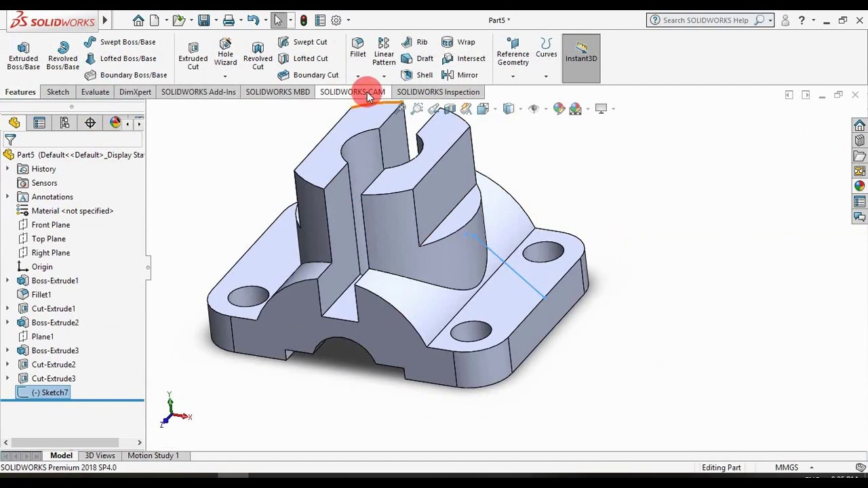Expand Boss-Extrude3 feature node
The width and height of the screenshot is (868, 488).
[x=7, y=350]
